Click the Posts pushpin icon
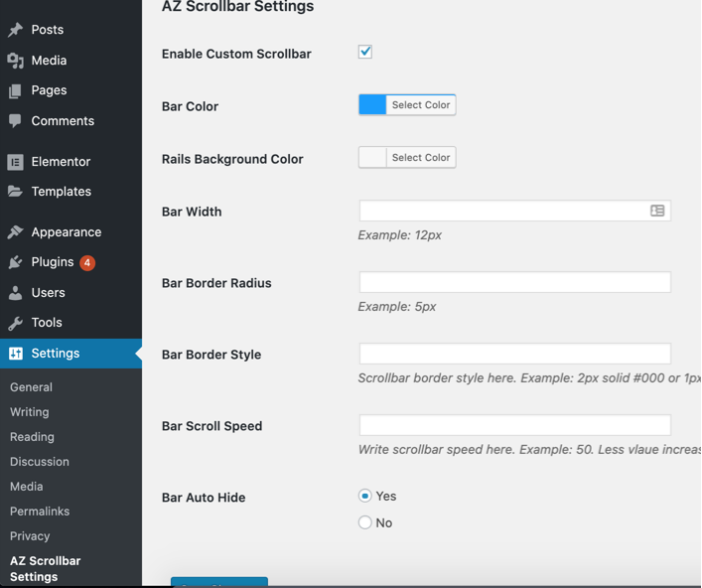 pyautogui.click(x=15, y=30)
